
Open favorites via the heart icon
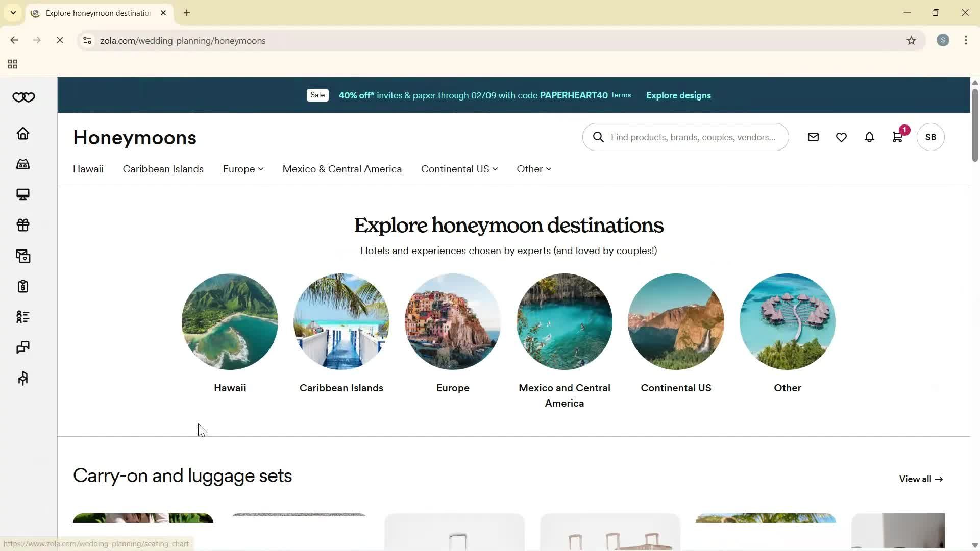pyautogui.click(x=841, y=137)
